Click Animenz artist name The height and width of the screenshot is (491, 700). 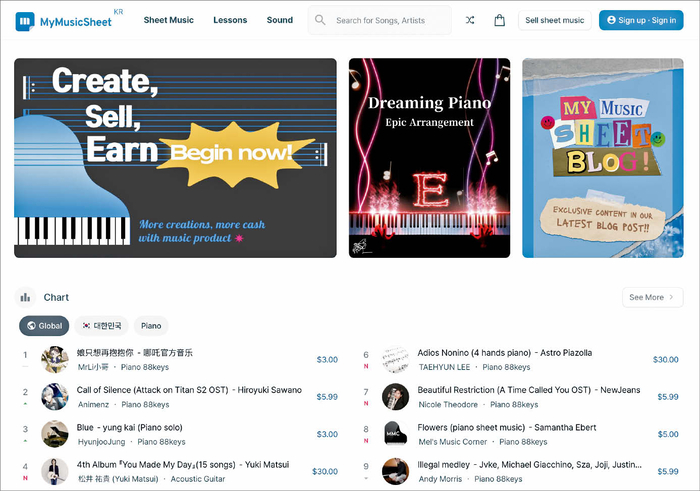coord(93,404)
